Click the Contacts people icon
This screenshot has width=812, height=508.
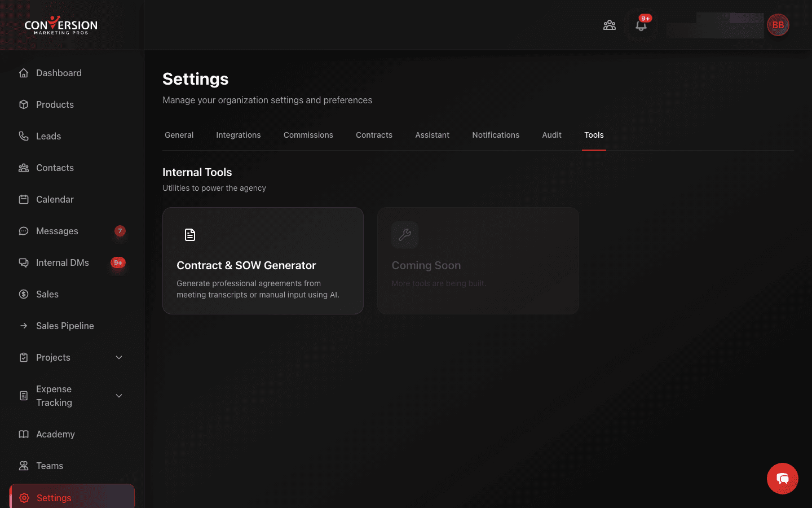[23, 168]
